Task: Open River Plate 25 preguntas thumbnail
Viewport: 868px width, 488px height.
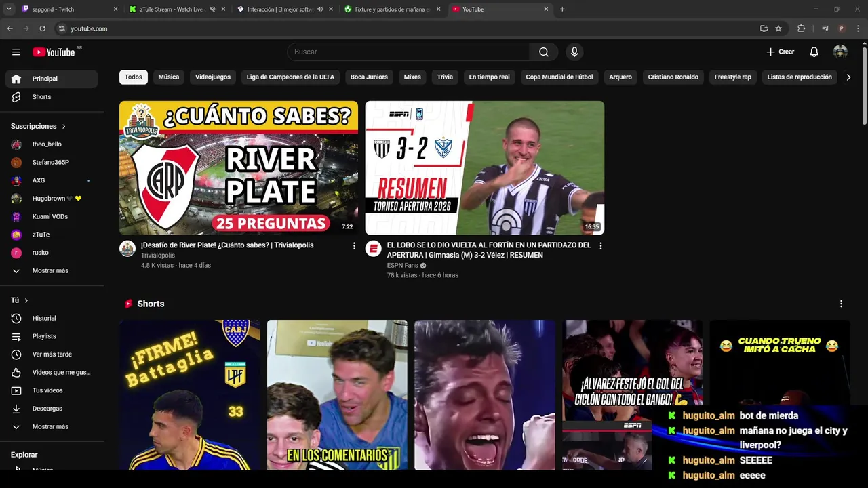Action: click(x=239, y=168)
